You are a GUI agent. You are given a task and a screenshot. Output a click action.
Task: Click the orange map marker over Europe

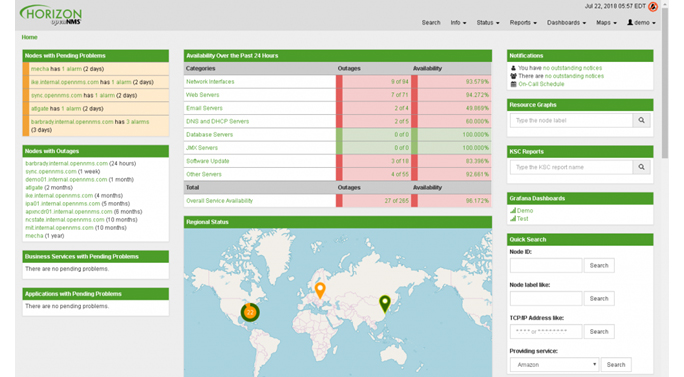pyautogui.click(x=320, y=290)
